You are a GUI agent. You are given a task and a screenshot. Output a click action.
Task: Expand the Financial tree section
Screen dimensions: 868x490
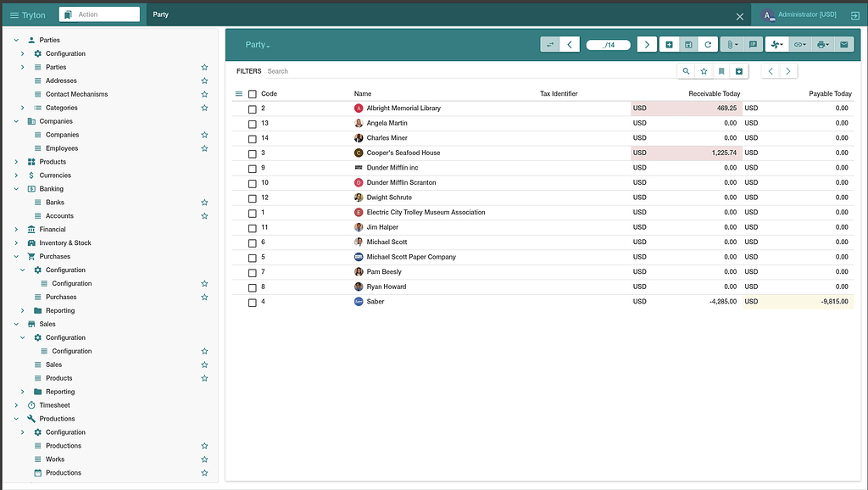14,229
